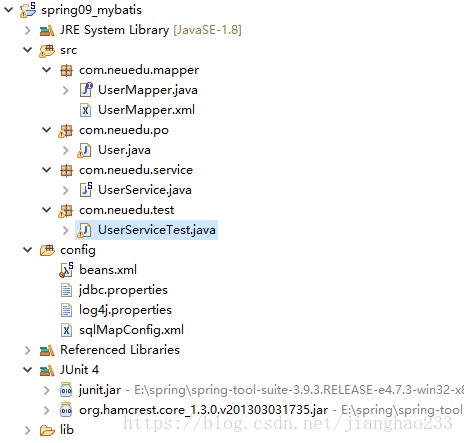
Task: Select the jdbc.properties file name
Action: [123, 290]
